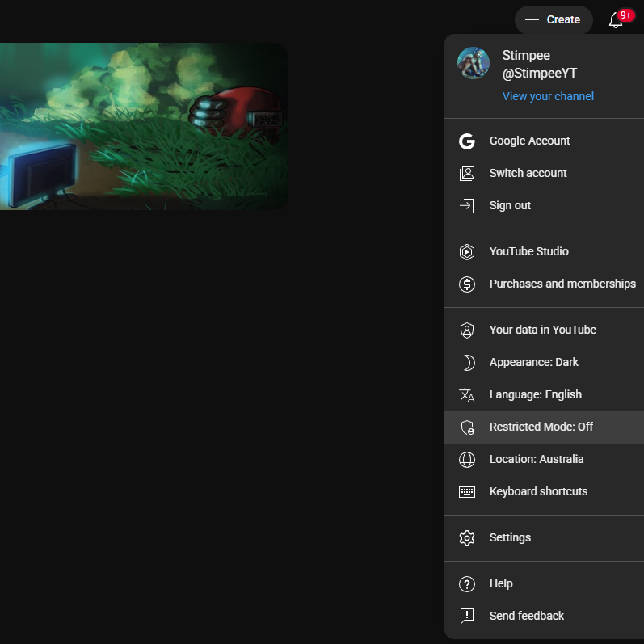Click the Settings gear icon
The width and height of the screenshot is (644, 644).
click(467, 538)
